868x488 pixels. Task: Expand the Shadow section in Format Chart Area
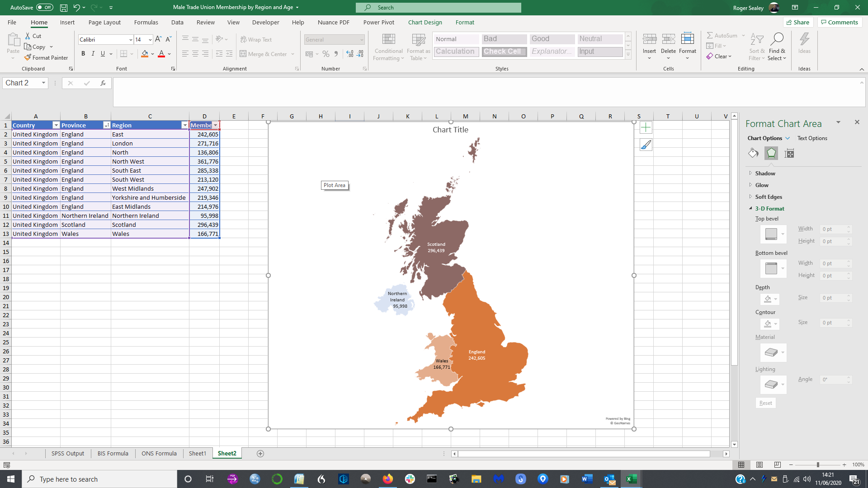click(765, 174)
